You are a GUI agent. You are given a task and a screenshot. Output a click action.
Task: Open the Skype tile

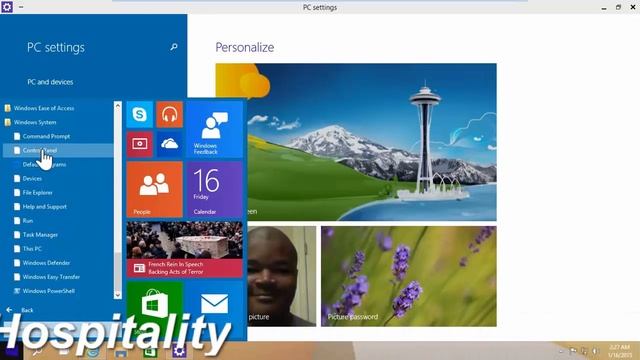[x=140, y=114]
